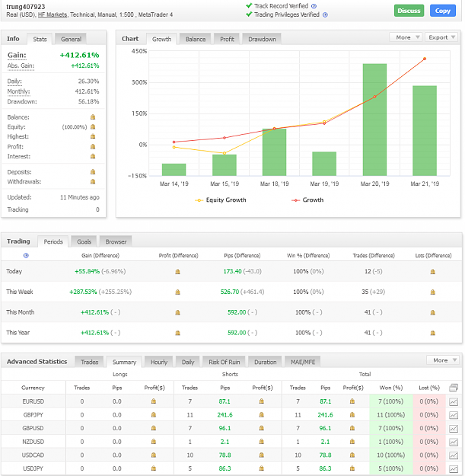Click the Longs Profit lock icon for USDCAD
This screenshot has width=465, height=476.
point(154,455)
